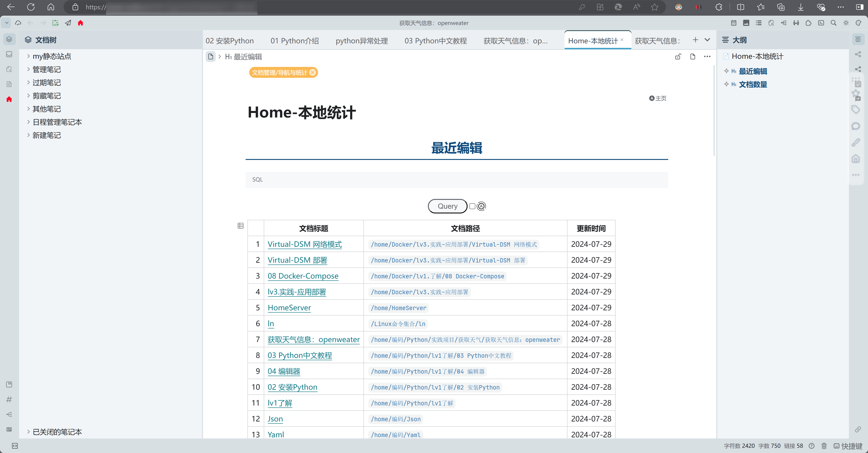Open the cloud sync status icon

pos(18,23)
